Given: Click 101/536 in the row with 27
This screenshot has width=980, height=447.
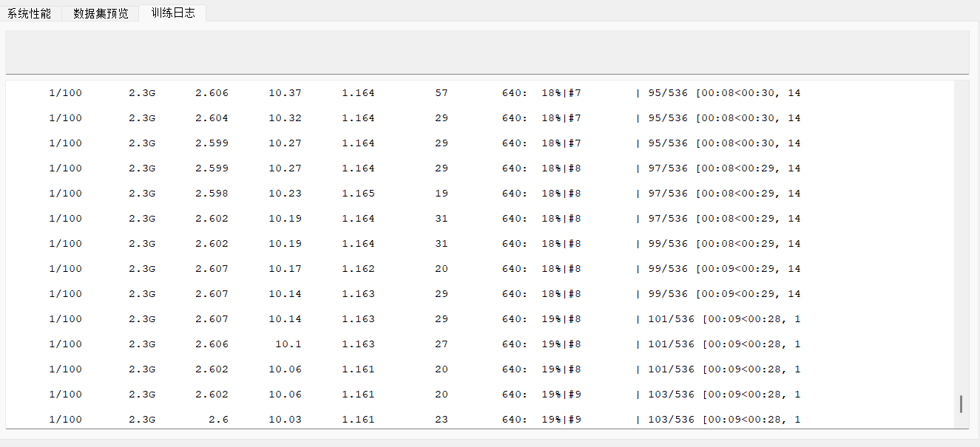Looking at the screenshot, I should tap(671, 344).
